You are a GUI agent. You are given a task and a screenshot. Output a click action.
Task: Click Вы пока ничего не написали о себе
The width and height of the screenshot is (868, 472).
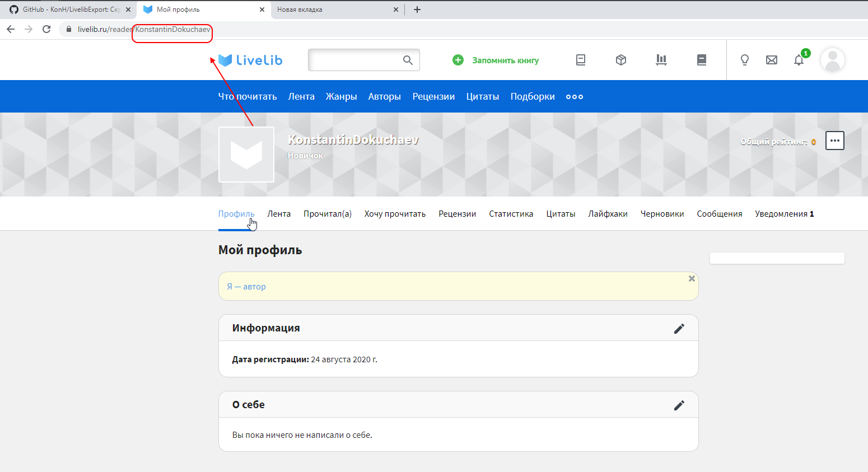(x=302, y=435)
